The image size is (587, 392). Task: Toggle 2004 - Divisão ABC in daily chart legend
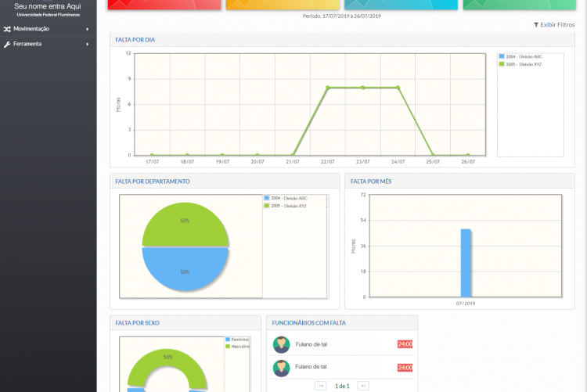point(520,56)
